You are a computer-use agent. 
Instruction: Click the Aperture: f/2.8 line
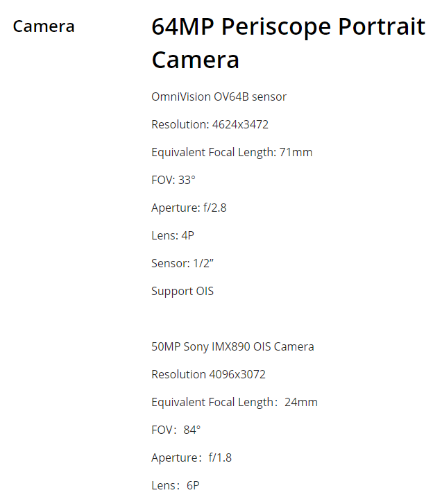[189, 208]
